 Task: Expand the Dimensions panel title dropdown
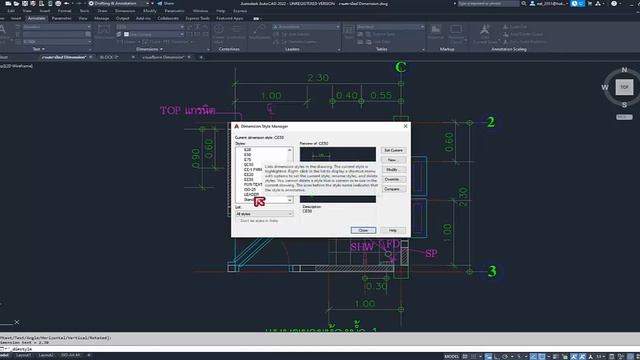[149, 49]
